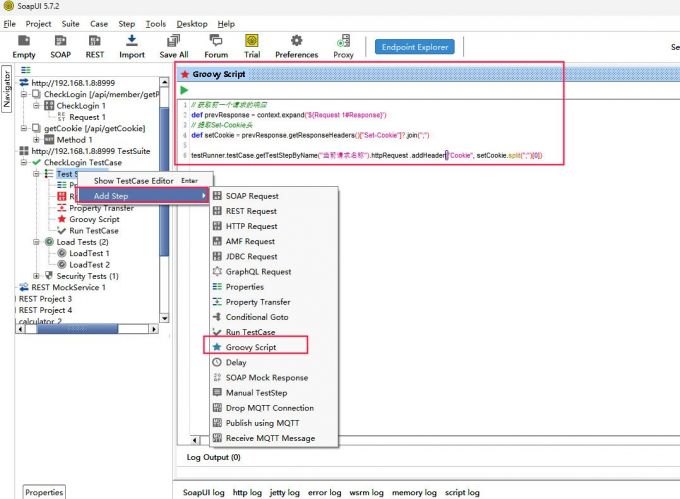Create a new REST project from toolbar
The image size is (680, 499).
tap(95, 47)
